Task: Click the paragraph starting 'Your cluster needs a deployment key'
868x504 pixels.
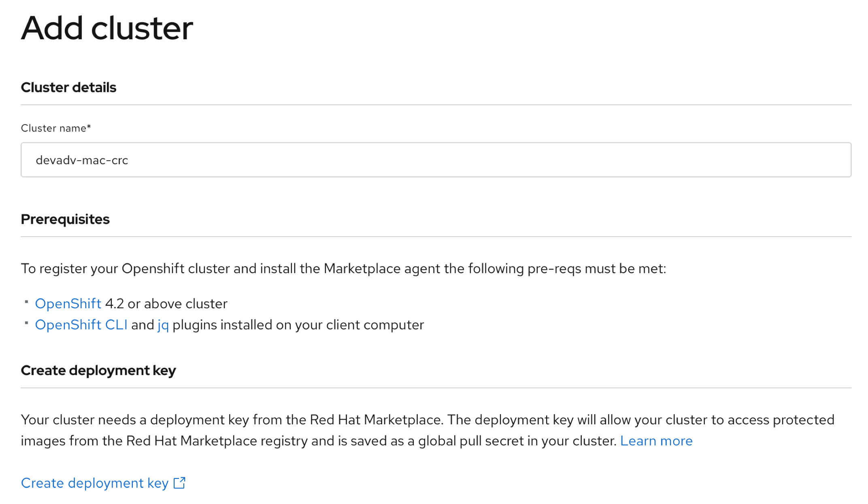Action: tap(428, 430)
